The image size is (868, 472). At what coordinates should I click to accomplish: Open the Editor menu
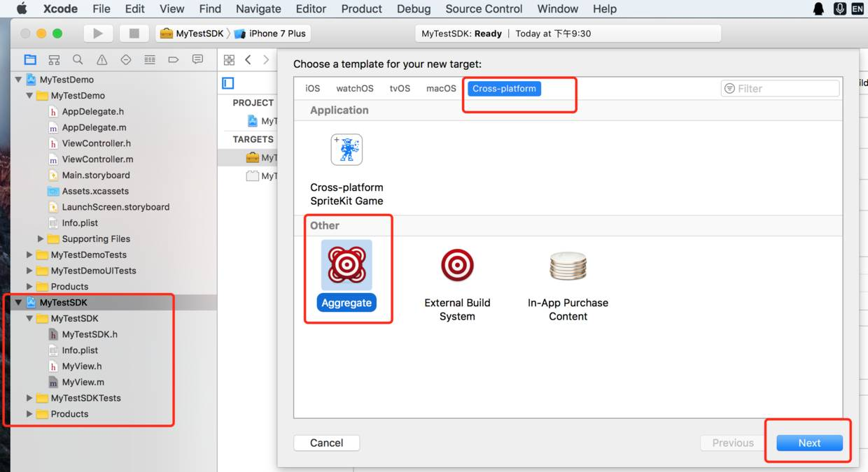click(311, 8)
